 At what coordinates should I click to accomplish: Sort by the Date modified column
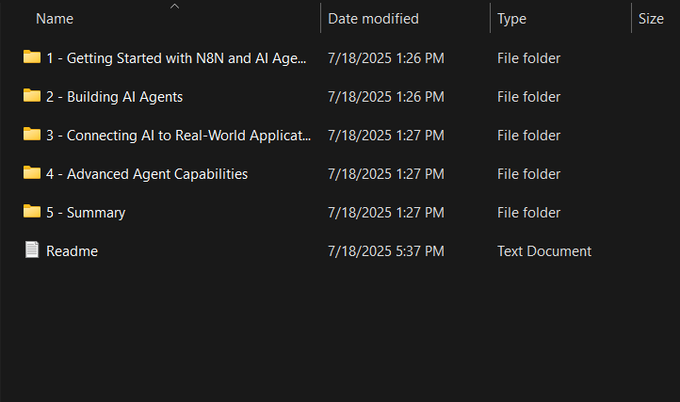pyautogui.click(x=373, y=19)
